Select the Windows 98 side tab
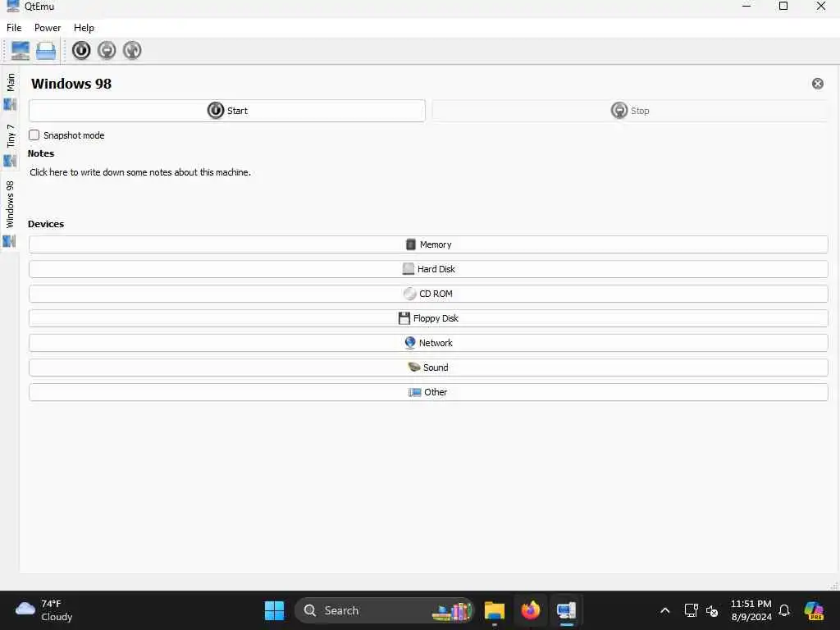This screenshot has width=840, height=630. pos(10,213)
